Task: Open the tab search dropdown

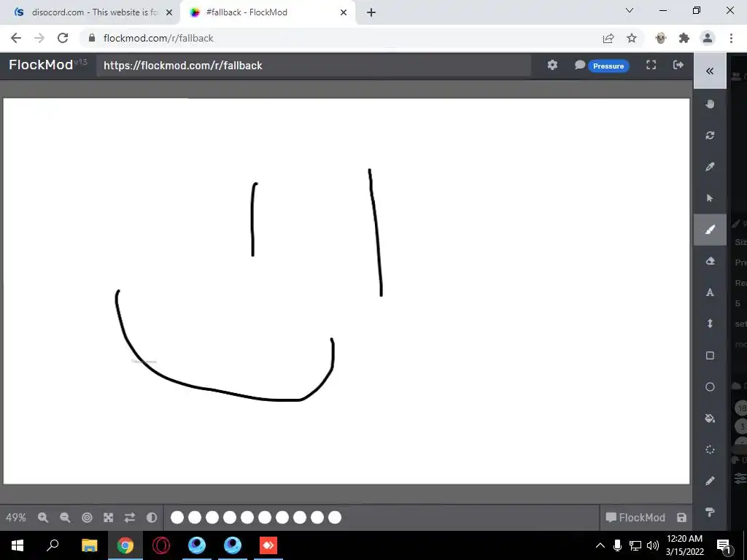Action: (630, 10)
